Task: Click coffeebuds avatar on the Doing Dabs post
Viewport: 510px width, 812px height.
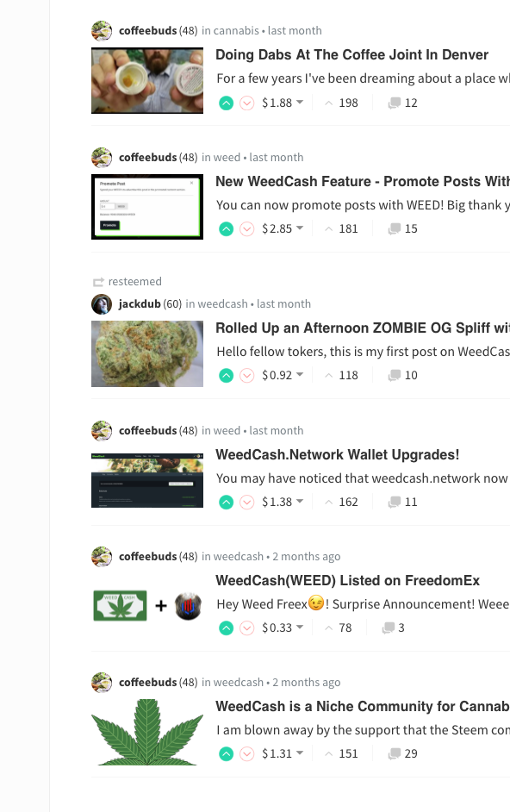Action: [x=102, y=31]
